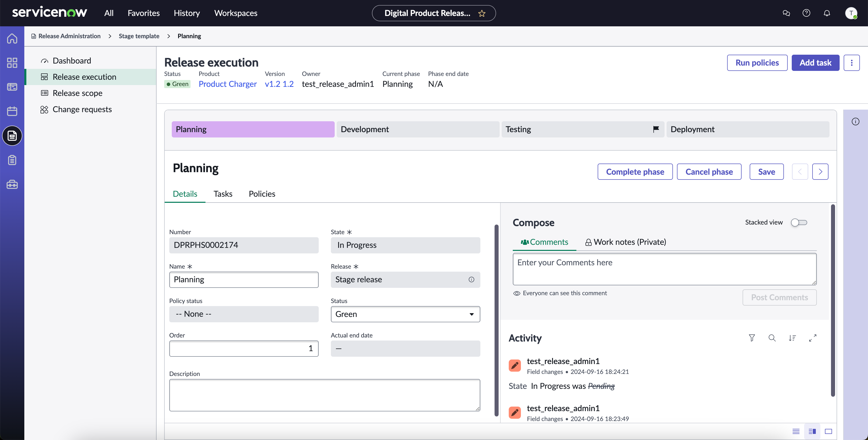The height and width of the screenshot is (440, 868).
Task: Click the Save button
Action: point(766,172)
